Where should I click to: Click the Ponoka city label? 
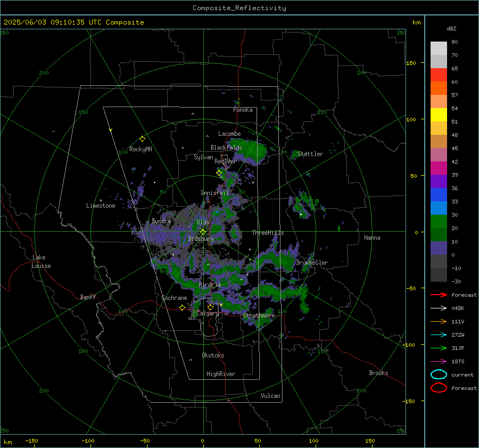[x=243, y=110]
